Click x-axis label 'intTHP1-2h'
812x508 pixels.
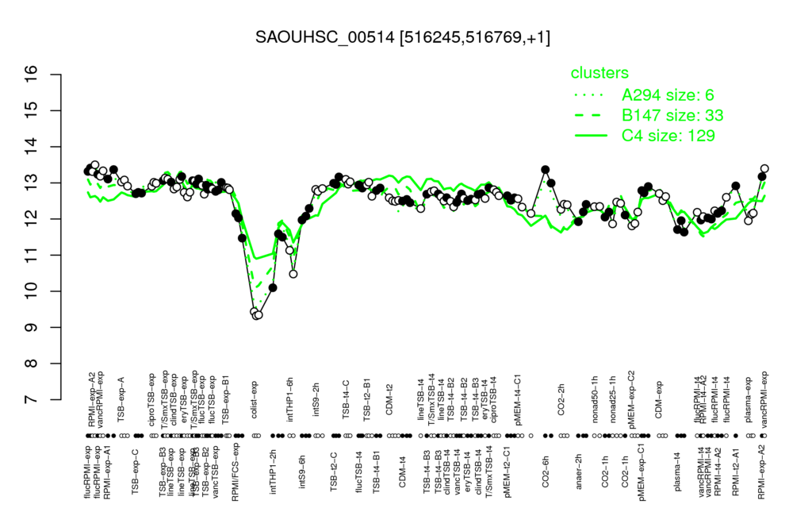tap(274, 471)
